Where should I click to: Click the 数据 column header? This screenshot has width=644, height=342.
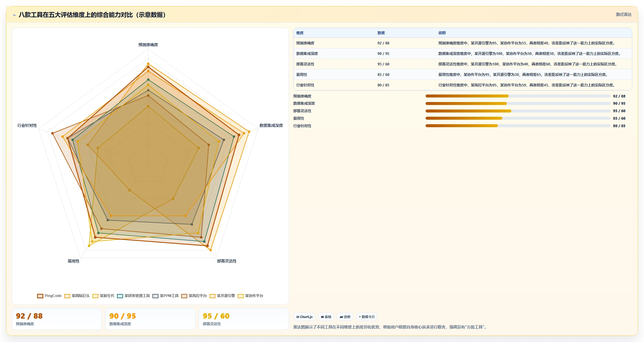[x=381, y=33]
